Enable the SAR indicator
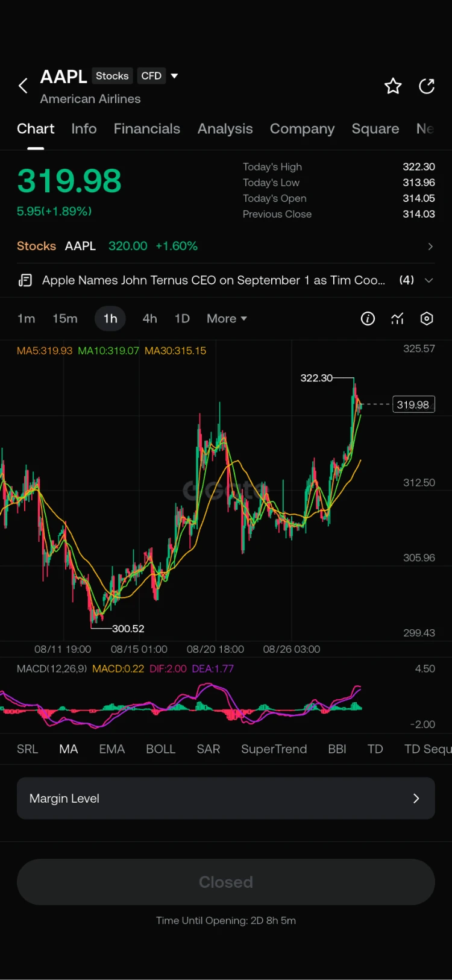Screen dimensions: 452x980 pos(209,749)
